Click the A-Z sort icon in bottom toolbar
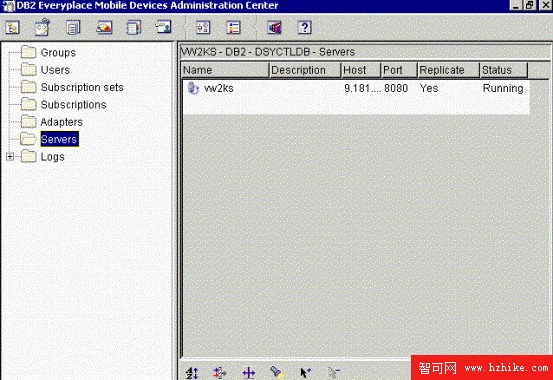Viewport: 553px width, 380px height. pos(192,373)
